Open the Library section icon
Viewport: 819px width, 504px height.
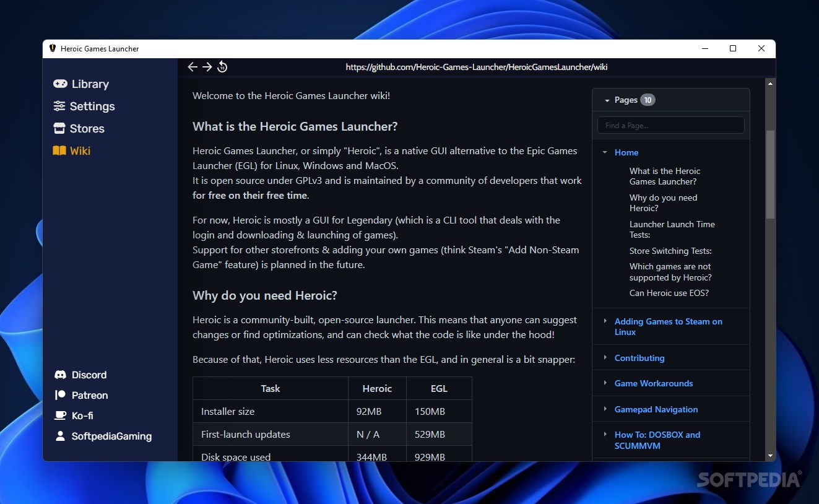pos(60,84)
